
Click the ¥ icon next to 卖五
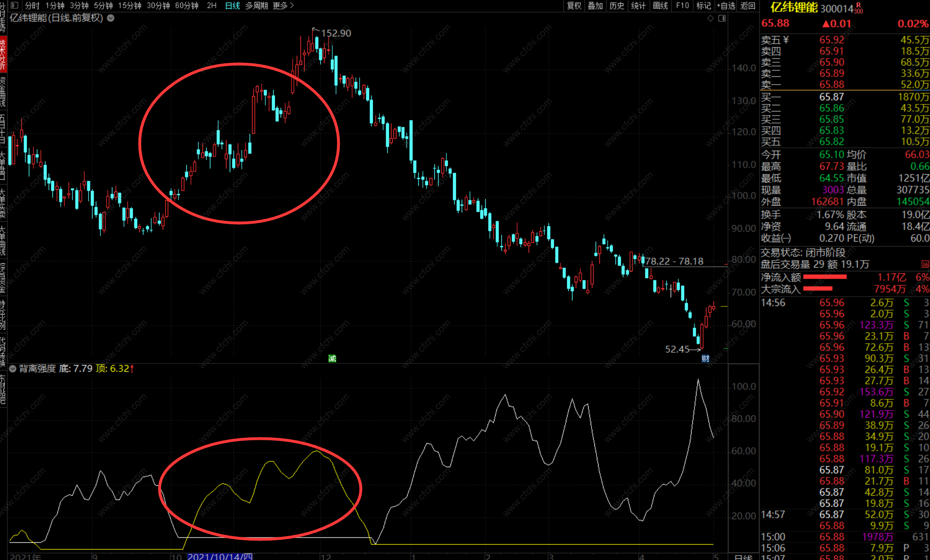(x=786, y=40)
